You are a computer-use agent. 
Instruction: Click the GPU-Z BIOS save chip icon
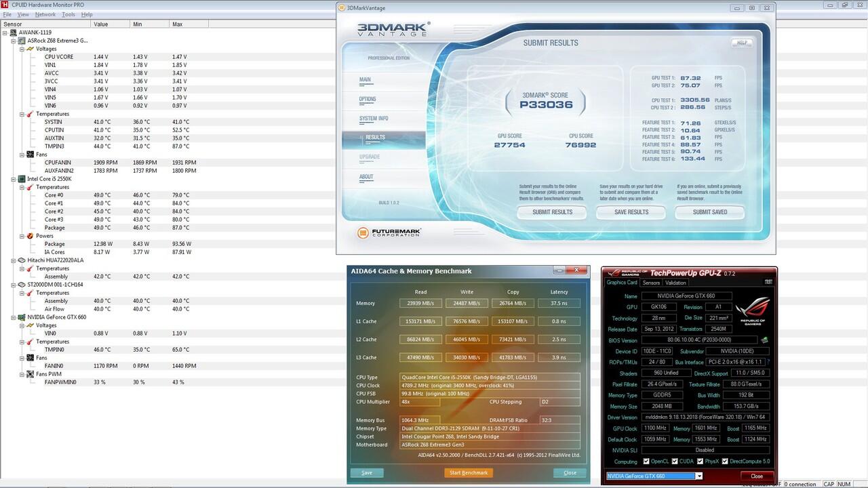click(x=764, y=340)
